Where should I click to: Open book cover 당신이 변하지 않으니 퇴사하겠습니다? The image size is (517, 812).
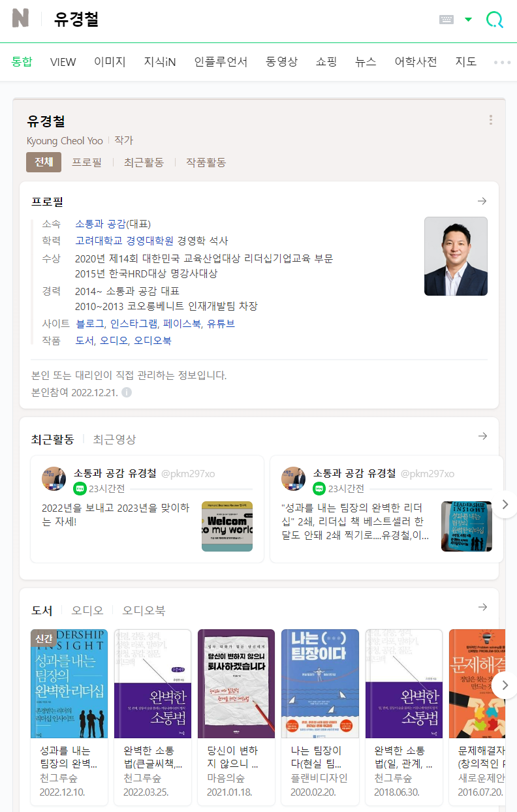point(236,683)
